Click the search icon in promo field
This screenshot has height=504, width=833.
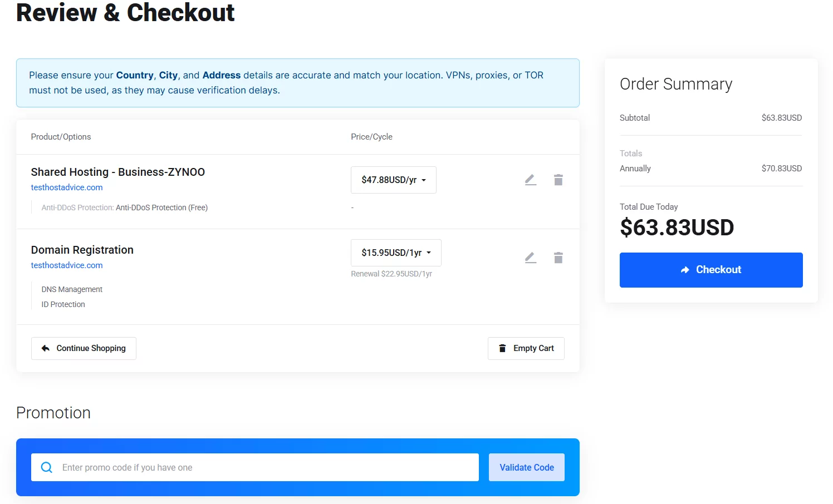click(47, 467)
